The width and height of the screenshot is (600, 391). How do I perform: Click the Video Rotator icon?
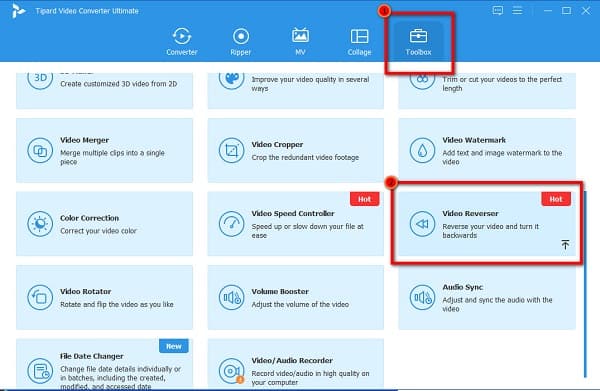point(40,298)
